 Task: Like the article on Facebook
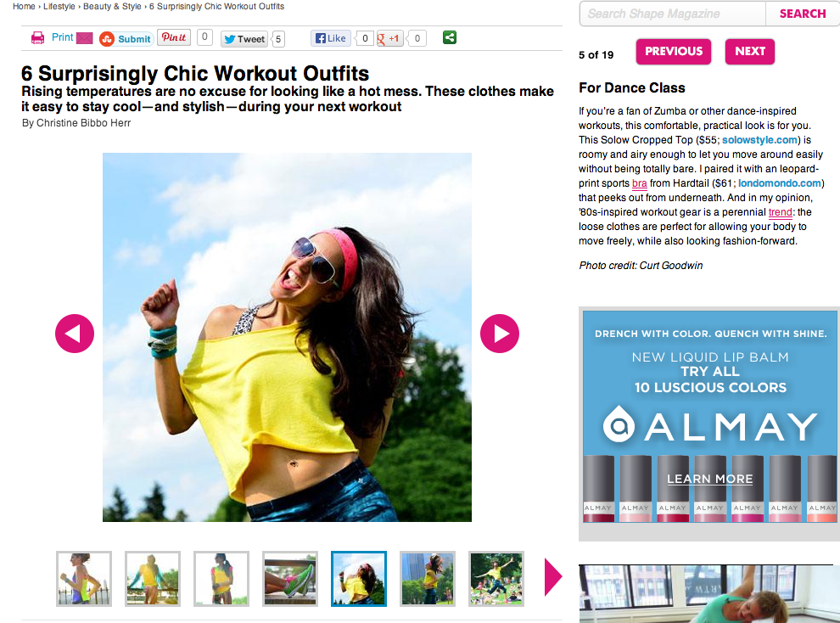[x=331, y=38]
